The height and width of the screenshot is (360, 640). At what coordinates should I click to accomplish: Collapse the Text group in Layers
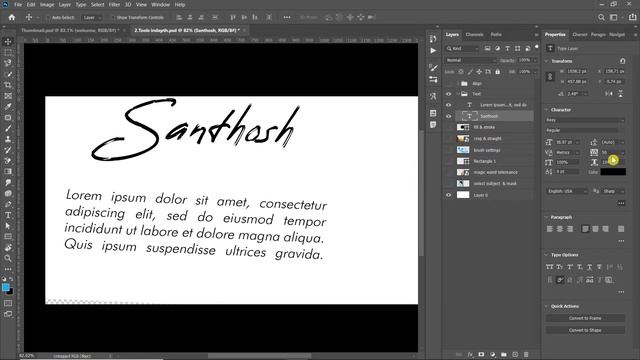(x=458, y=94)
